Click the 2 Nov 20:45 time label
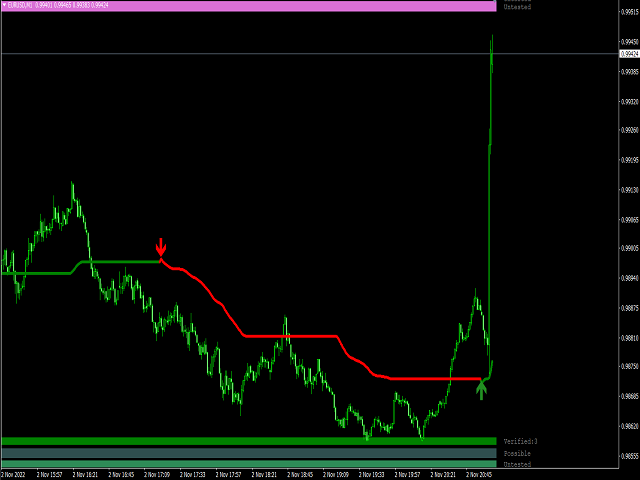Viewport: 640px width, 480px height. (x=481, y=475)
